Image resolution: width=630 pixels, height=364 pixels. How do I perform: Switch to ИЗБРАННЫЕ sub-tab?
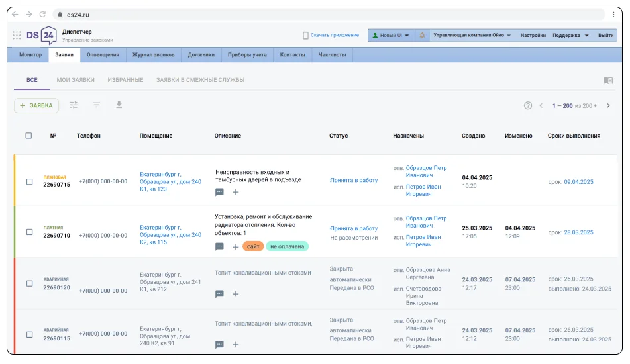tap(125, 80)
